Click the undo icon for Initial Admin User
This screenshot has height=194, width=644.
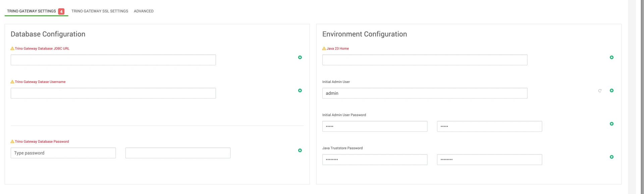[x=600, y=90]
